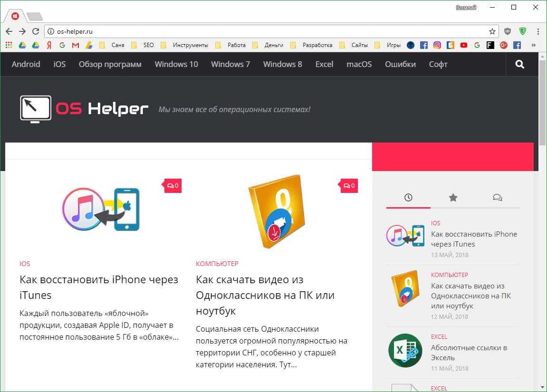Expand hidden bookmarks with double chevron
This screenshot has width=547, height=392.
point(533,45)
